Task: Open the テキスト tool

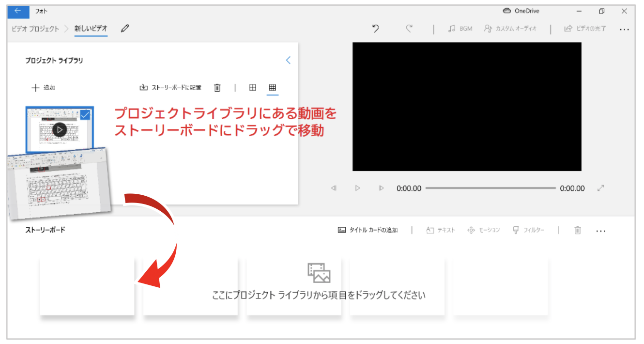Action: coord(441,230)
